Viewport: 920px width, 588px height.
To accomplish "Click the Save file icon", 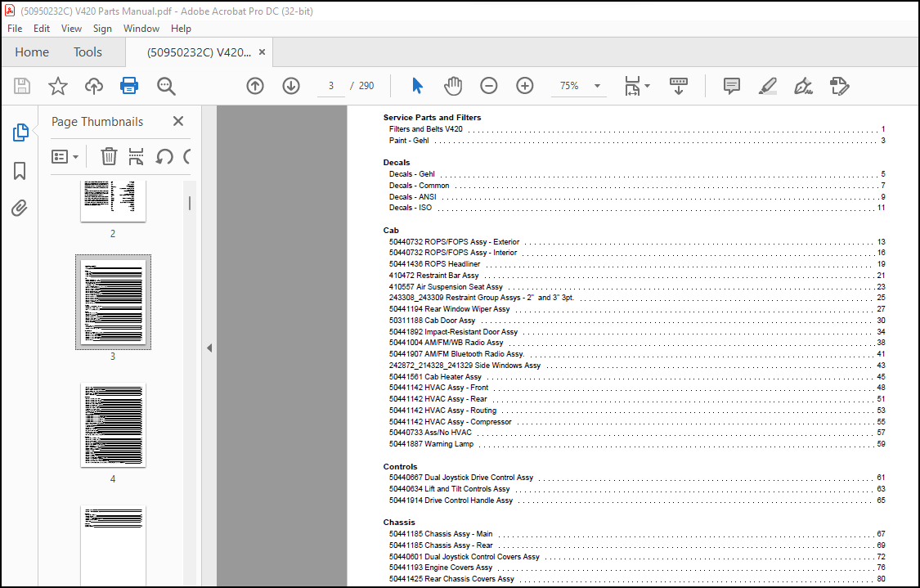I will (x=22, y=86).
